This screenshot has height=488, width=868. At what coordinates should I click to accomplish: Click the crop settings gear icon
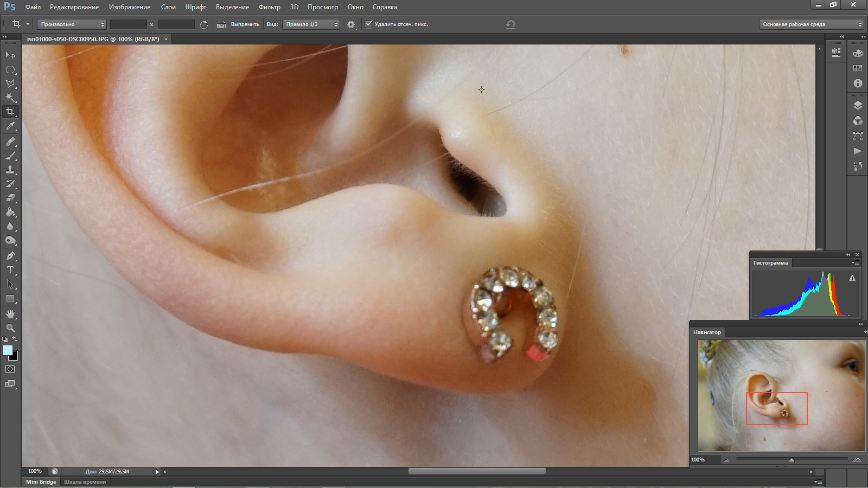click(x=351, y=24)
